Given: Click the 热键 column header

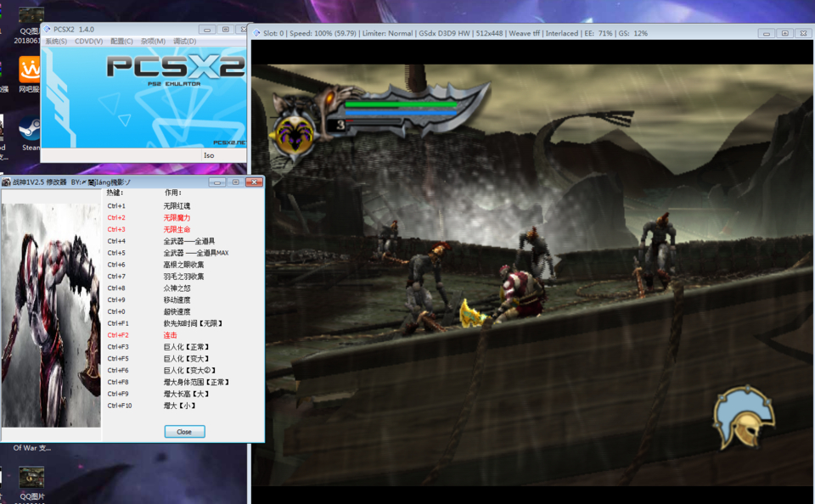Looking at the screenshot, I should (115, 193).
